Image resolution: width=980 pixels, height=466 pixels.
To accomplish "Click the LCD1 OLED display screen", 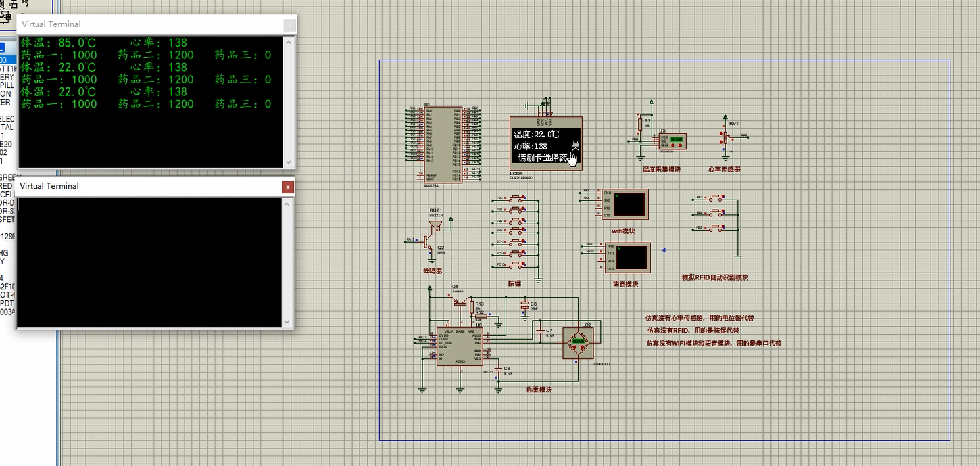I will [x=546, y=144].
